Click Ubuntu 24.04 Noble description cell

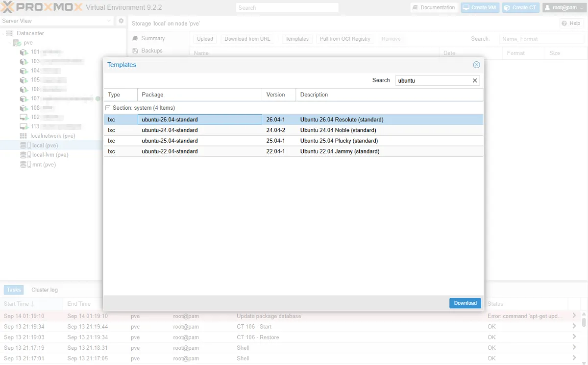pyautogui.click(x=338, y=130)
